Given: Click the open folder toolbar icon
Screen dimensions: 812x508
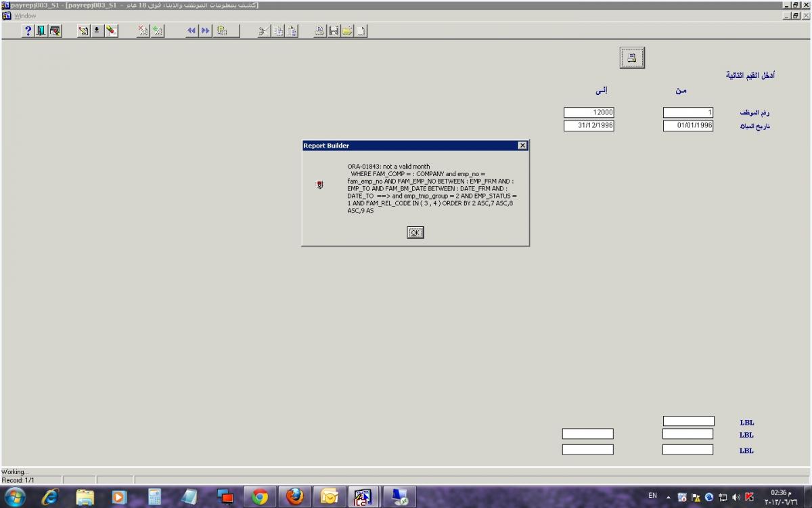Looking at the screenshot, I should (347, 30).
